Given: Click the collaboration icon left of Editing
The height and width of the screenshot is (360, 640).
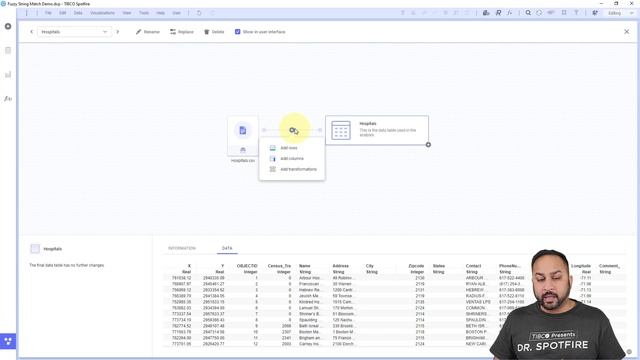Looking at the screenshot, I should [595, 13].
